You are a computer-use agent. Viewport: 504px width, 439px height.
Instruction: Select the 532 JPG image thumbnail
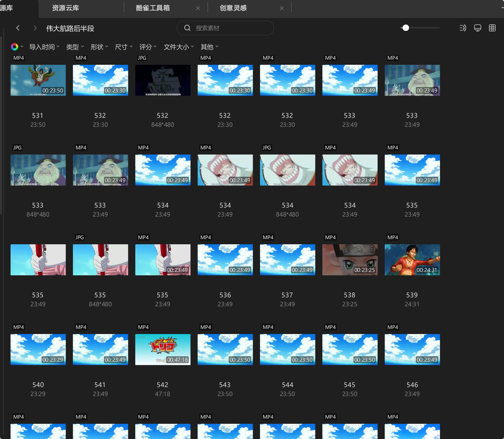point(163,80)
